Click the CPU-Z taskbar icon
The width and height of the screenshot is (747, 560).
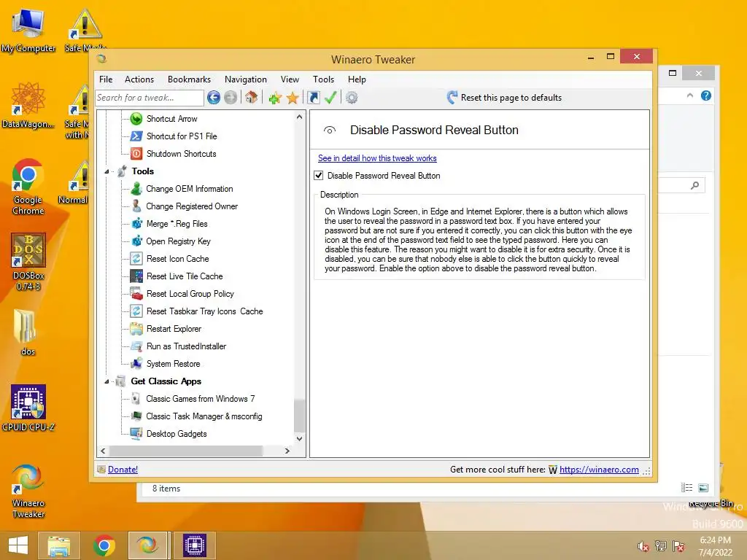tap(195, 545)
